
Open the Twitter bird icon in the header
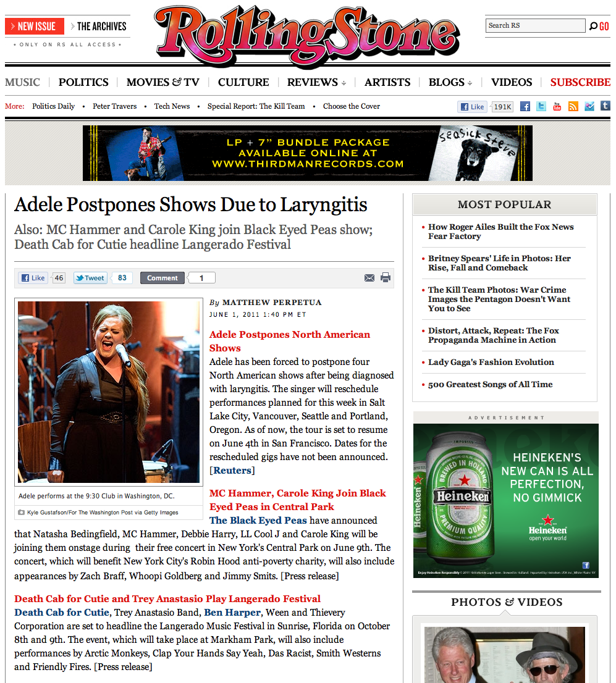(x=541, y=106)
